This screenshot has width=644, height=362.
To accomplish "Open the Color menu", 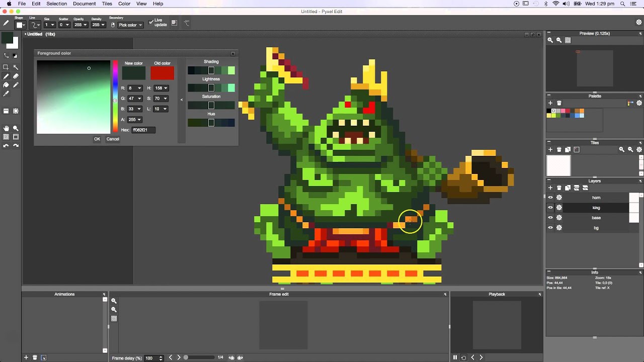I will 124,4.
